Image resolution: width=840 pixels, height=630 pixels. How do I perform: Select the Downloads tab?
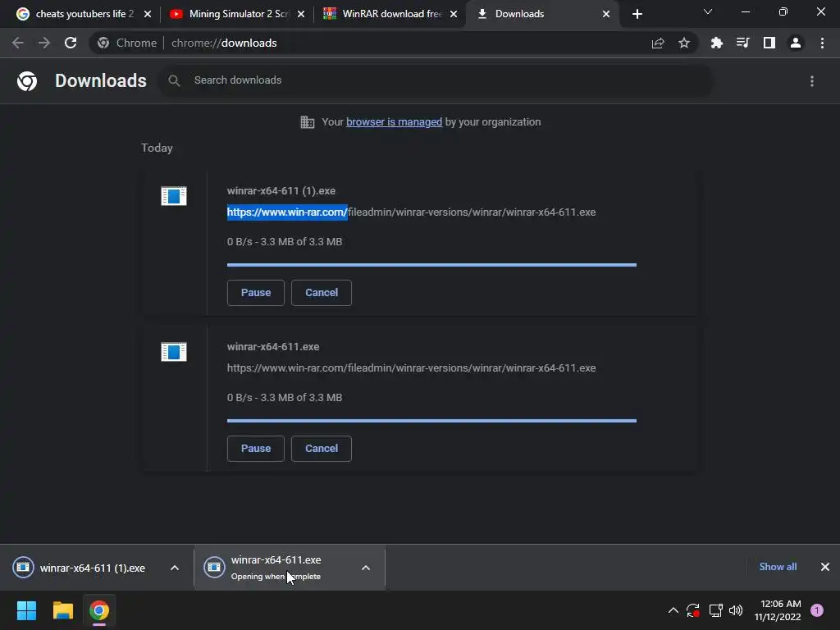542,14
